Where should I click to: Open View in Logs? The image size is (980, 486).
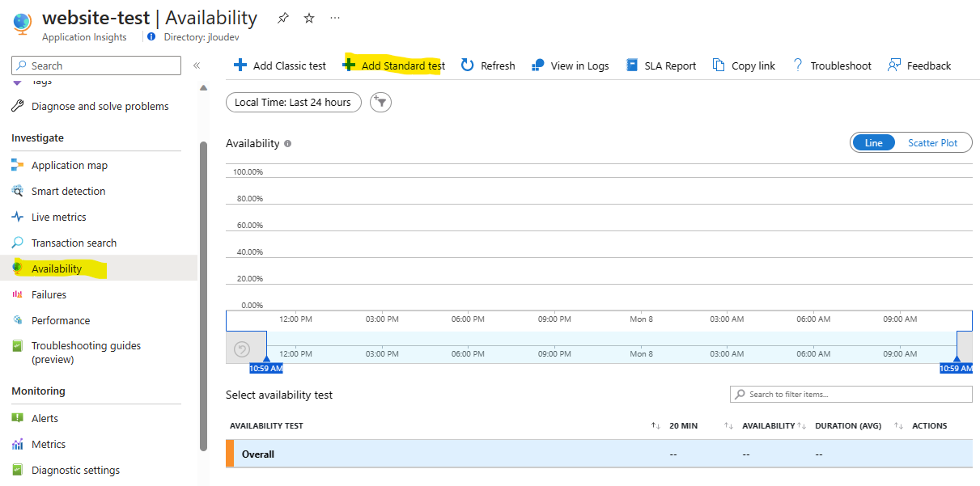[x=570, y=66]
